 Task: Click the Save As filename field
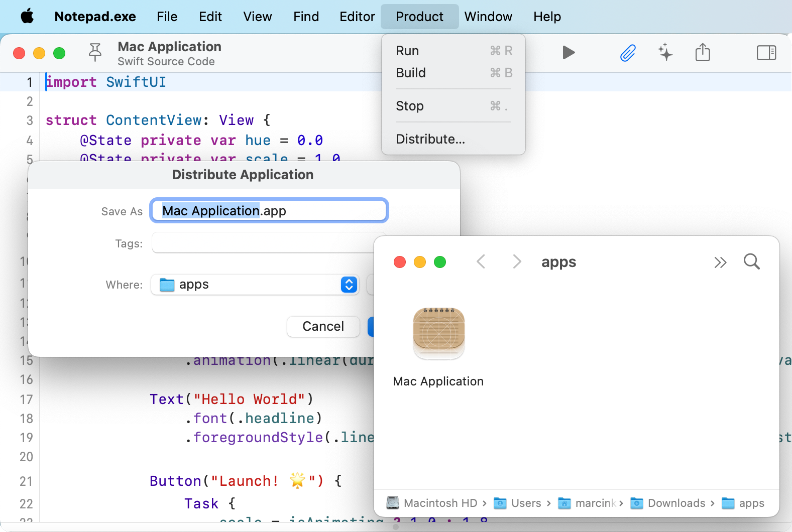click(x=269, y=211)
